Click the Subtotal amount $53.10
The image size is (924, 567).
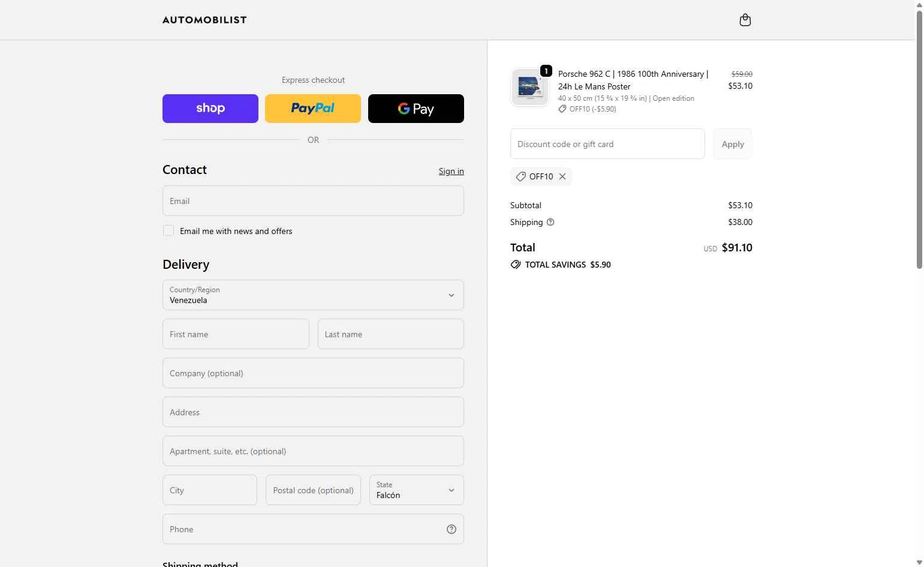pyautogui.click(x=740, y=205)
